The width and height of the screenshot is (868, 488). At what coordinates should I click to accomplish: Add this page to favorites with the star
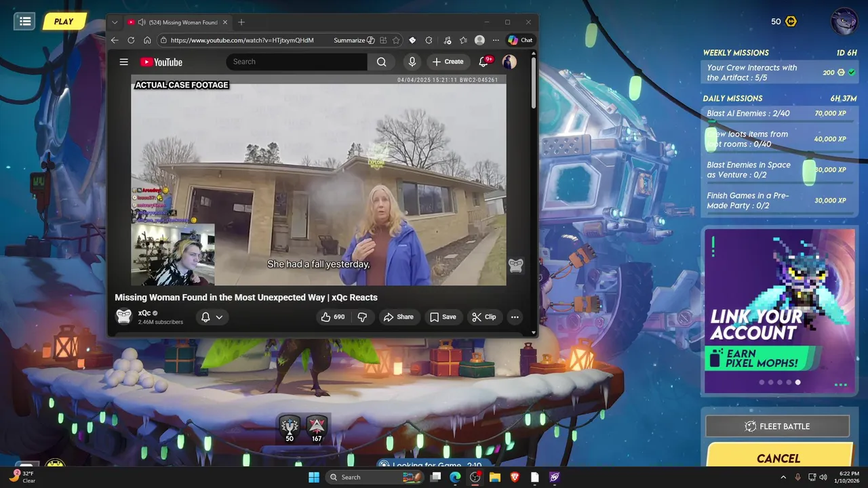click(x=395, y=40)
